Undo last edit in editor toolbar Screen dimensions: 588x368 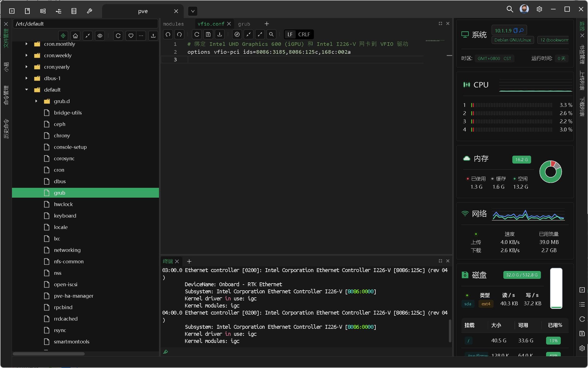168,34
